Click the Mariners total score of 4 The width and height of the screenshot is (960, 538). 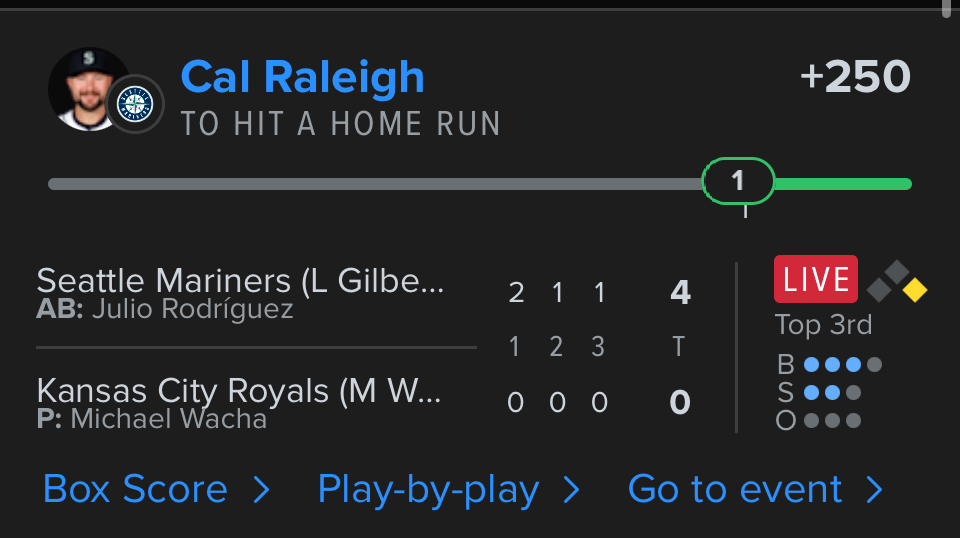click(680, 292)
